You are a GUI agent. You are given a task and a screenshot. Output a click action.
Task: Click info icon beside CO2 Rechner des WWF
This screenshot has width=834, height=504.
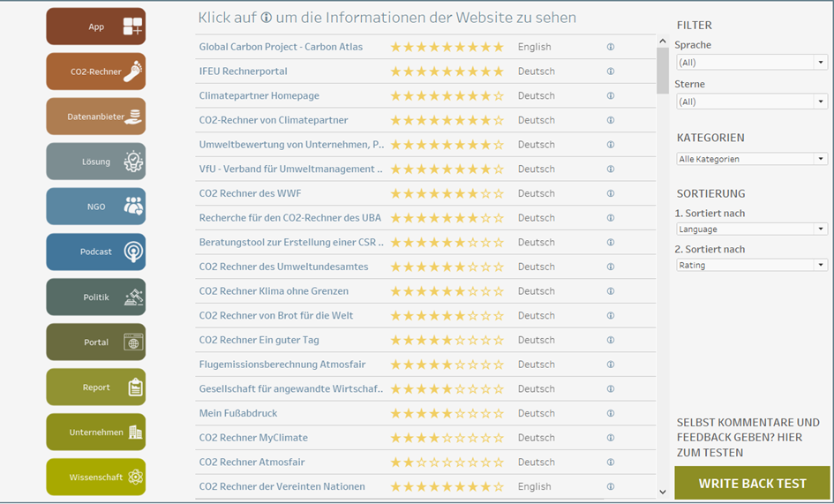(611, 193)
